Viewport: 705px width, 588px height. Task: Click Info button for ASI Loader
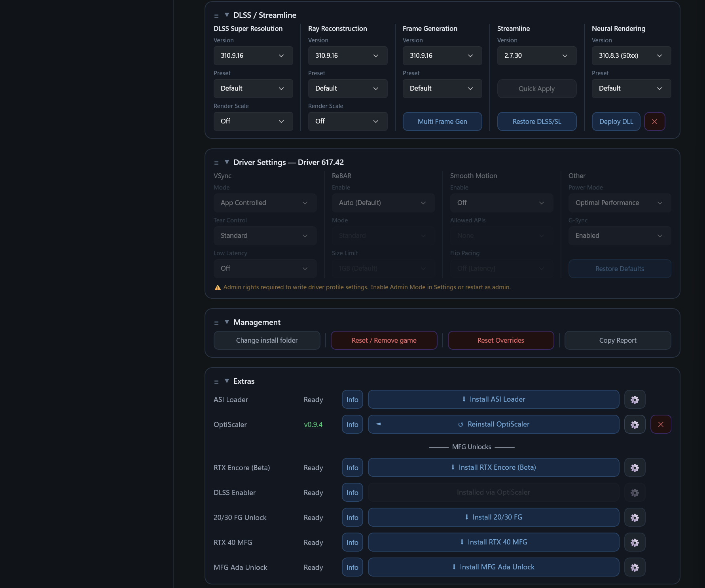click(x=352, y=400)
